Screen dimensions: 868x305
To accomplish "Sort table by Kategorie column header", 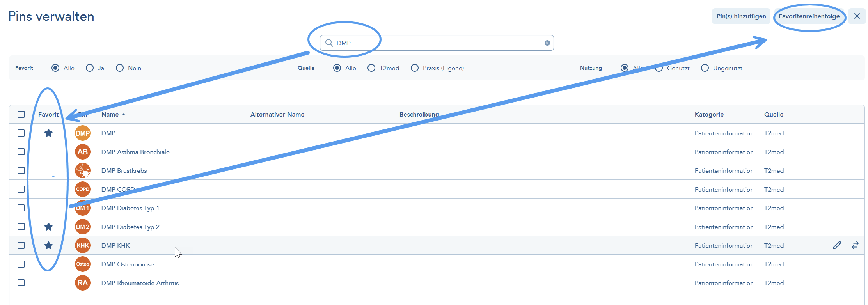I will [709, 114].
